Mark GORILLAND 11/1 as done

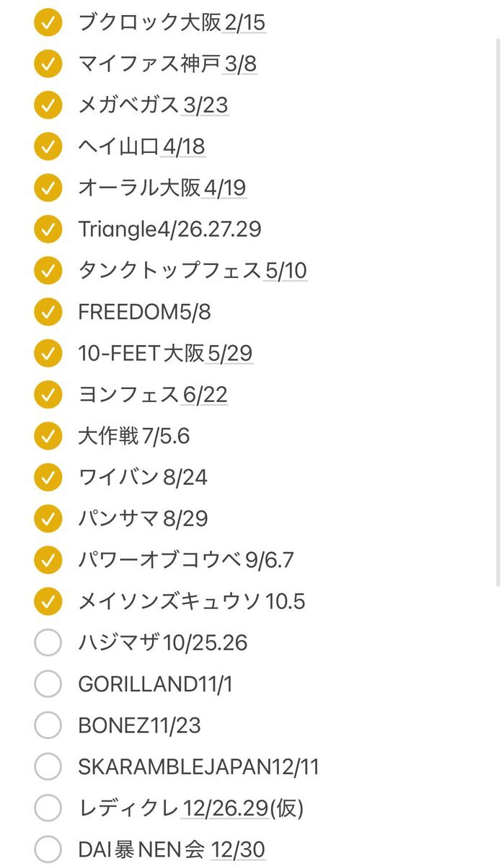pos(48,684)
